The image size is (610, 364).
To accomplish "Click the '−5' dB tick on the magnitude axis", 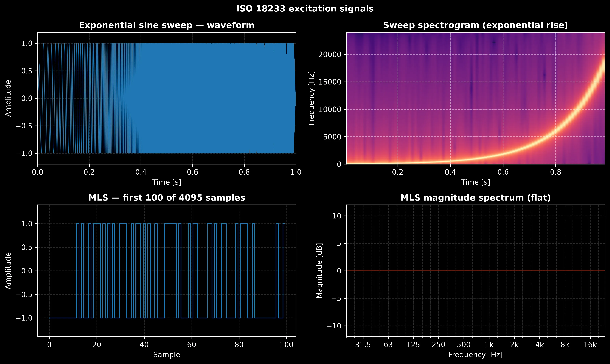I will (336, 299).
